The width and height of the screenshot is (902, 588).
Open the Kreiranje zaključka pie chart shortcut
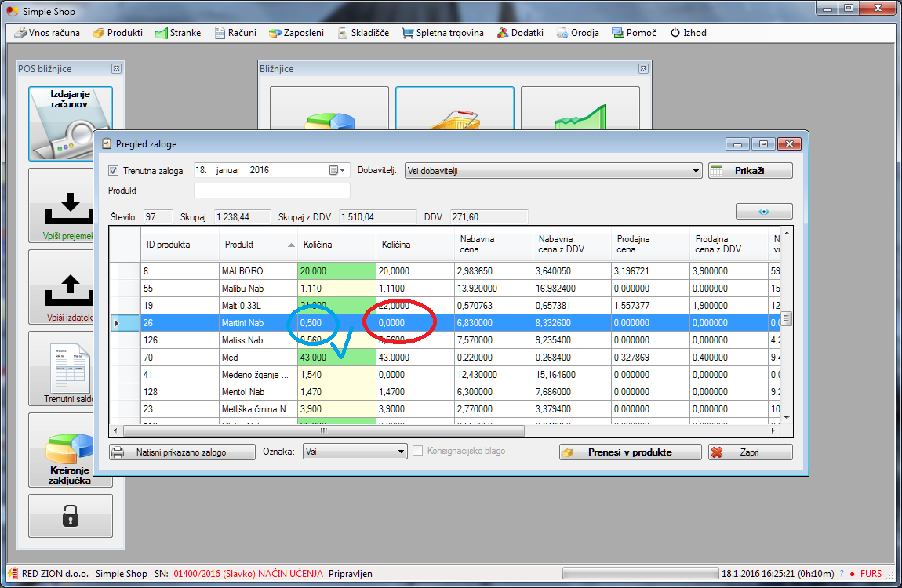pos(70,450)
